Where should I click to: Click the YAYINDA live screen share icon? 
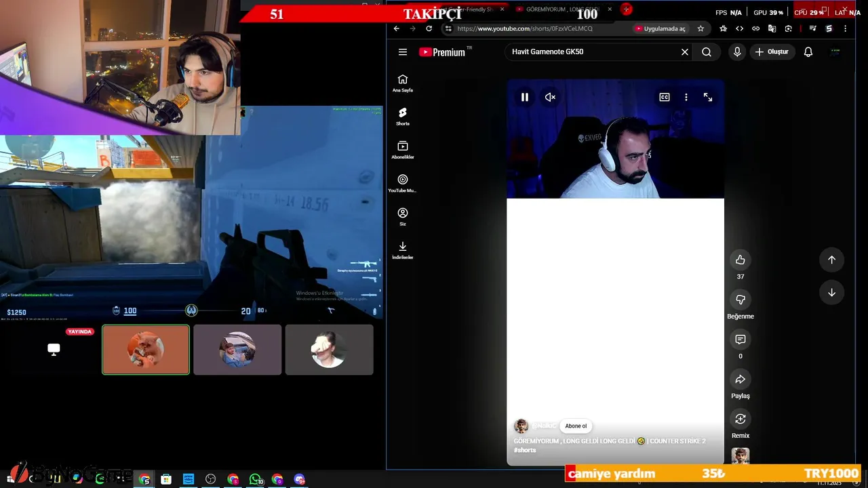click(54, 349)
